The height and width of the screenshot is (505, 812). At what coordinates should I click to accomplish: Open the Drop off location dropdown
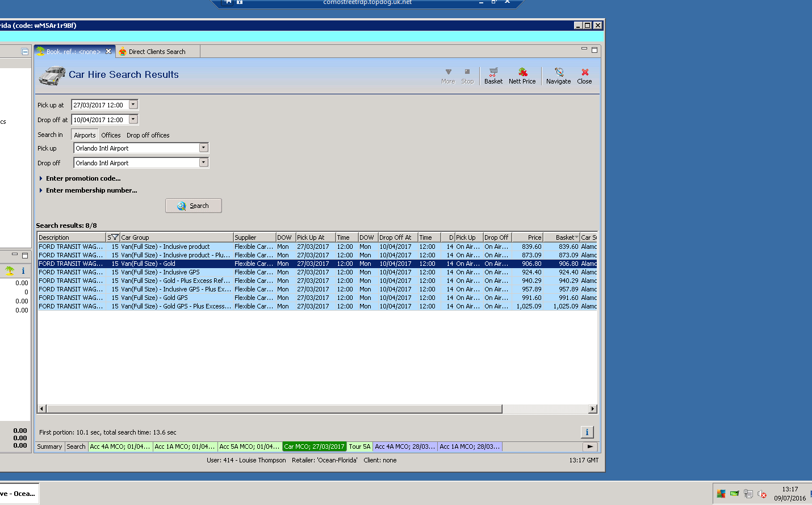point(203,162)
